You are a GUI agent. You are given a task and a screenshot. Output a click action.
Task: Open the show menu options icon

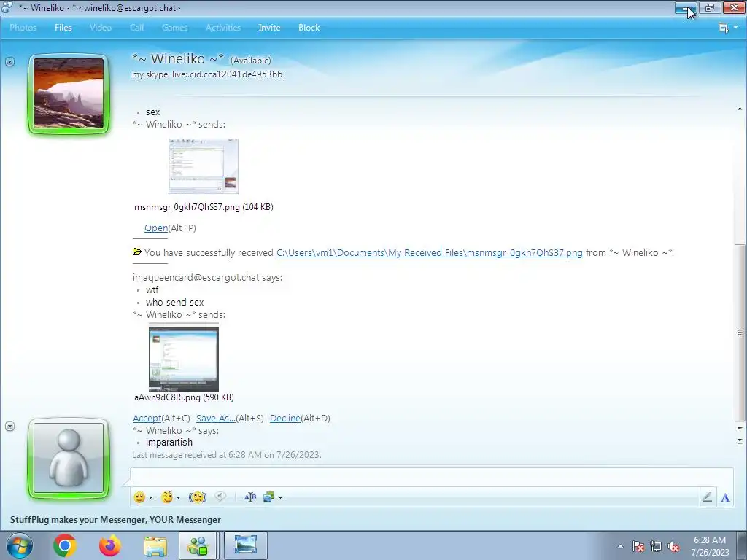point(724,28)
